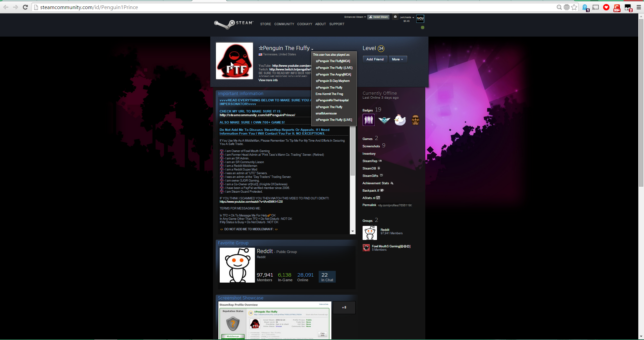Open the Ghostery ghost extension icon
644x340 pixels.
(x=586, y=8)
